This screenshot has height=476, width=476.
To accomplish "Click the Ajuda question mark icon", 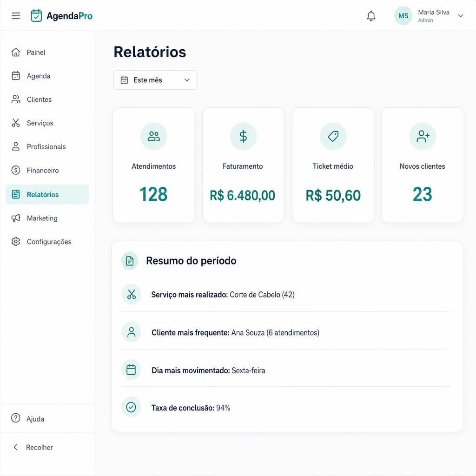I will [x=16, y=418].
